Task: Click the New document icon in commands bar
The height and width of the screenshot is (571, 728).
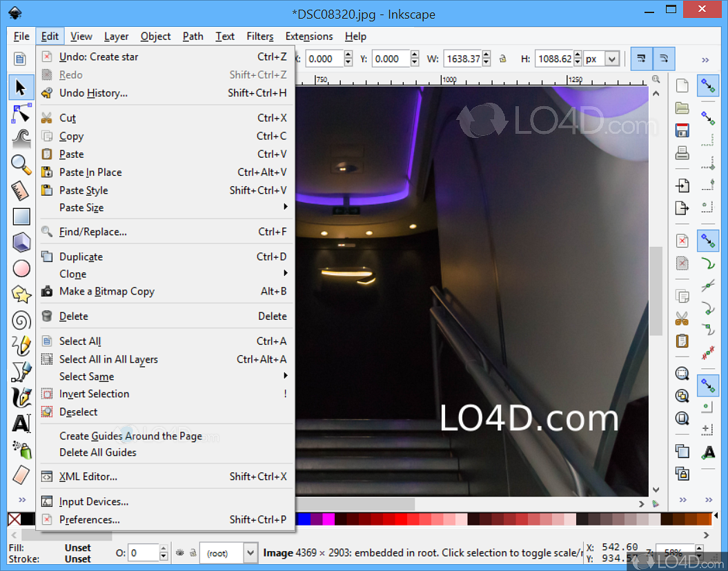Action: point(682,86)
